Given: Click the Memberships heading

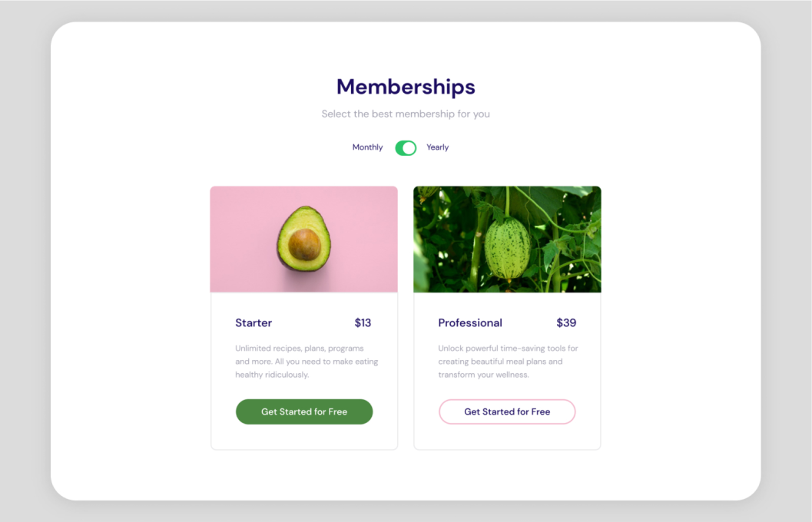Looking at the screenshot, I should (x=406, y=87).
